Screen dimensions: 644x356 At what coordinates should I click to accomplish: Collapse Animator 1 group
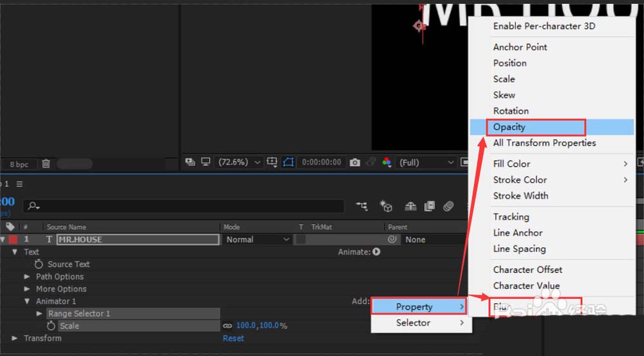pos(27,301)
